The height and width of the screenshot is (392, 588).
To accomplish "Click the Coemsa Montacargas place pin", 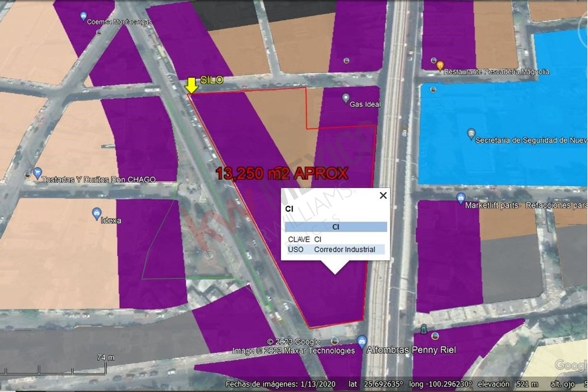I will click(x=83, y=16).
